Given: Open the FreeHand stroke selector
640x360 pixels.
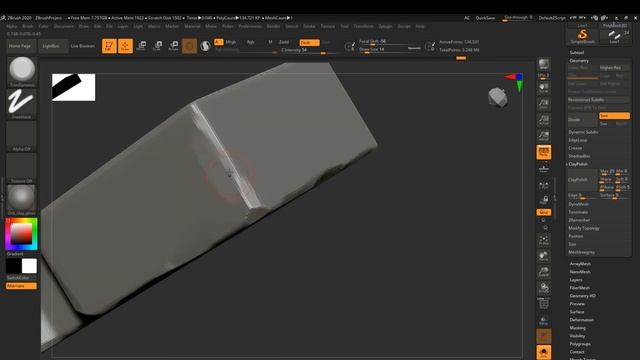Looking at the screenshot, I should click(x=21, y=103).
